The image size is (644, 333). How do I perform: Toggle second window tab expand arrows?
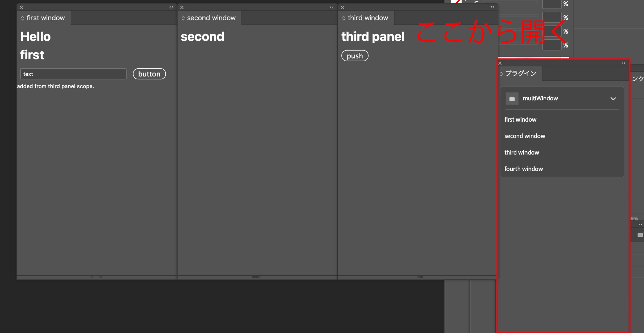tap(183, 18)
